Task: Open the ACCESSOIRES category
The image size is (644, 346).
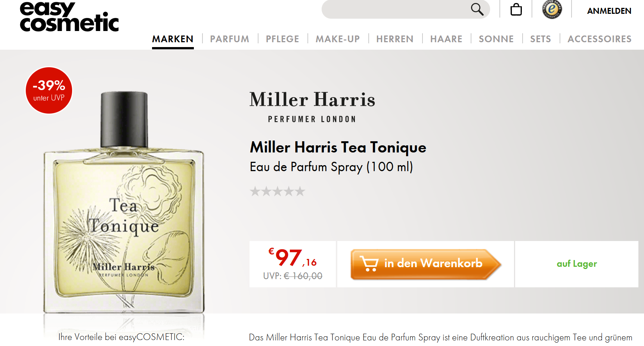Action: coord(600,39)
